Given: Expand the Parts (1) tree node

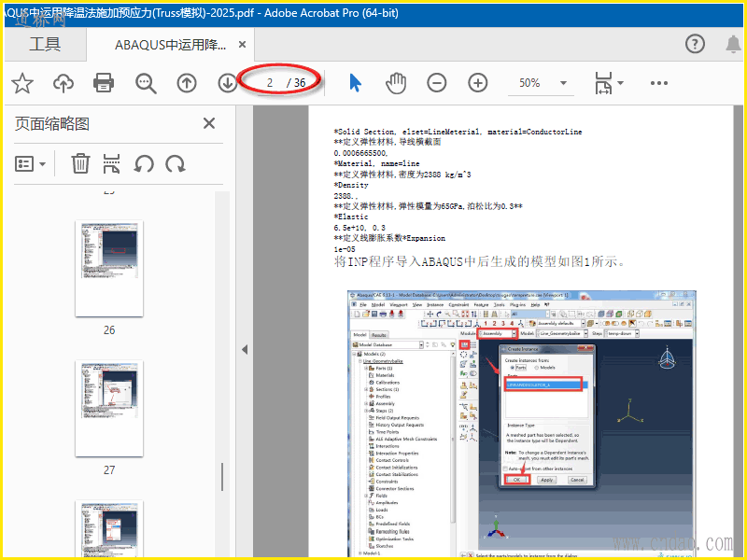Looking at the screenshot, I should (366, 368).
